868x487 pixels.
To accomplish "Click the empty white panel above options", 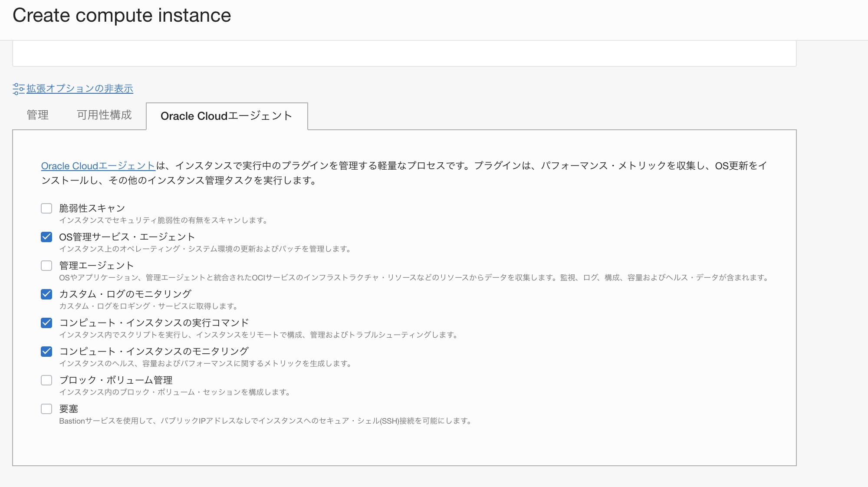I will tap(404, 53).
